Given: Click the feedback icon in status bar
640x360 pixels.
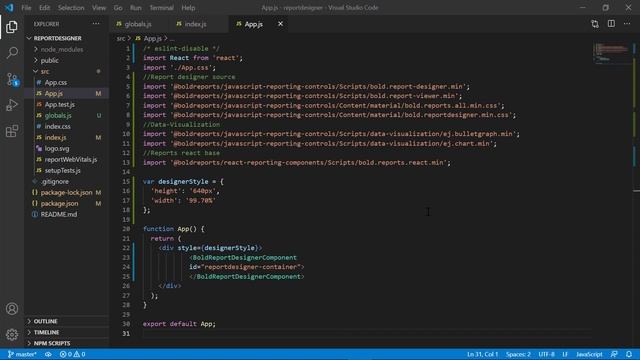Looking at the screenshot, I should pos(614,354).
